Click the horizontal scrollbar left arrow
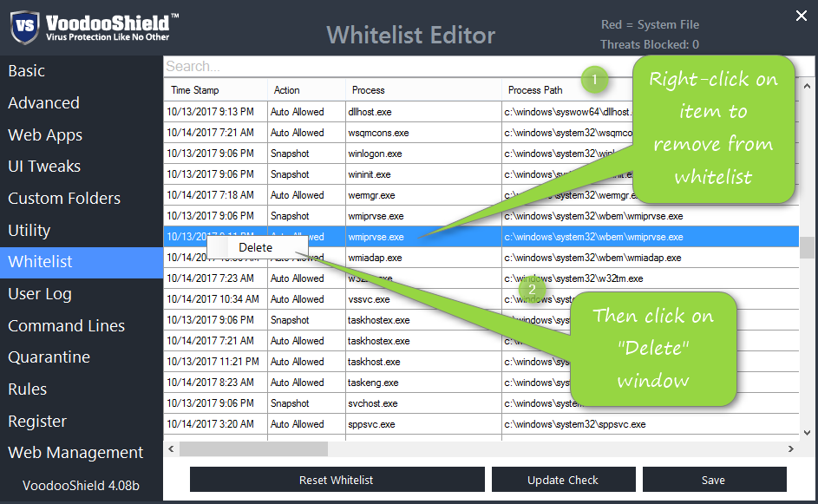 click(171, 448)
